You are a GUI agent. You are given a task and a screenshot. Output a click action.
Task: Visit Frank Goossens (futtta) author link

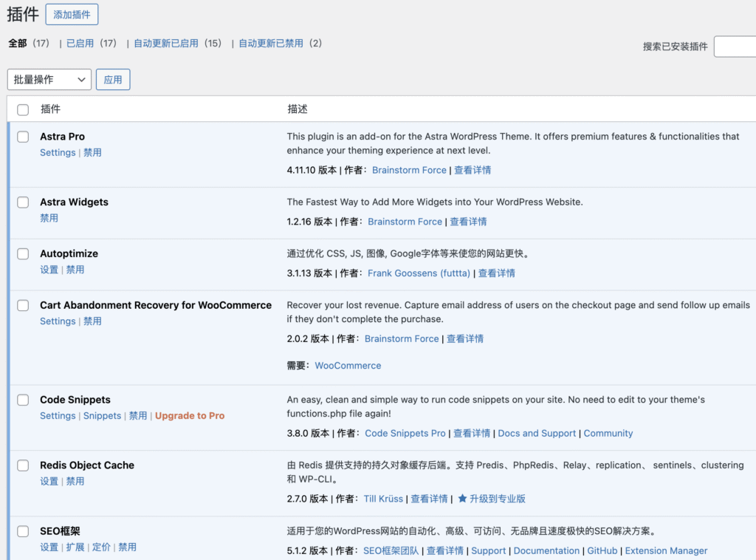419,273
